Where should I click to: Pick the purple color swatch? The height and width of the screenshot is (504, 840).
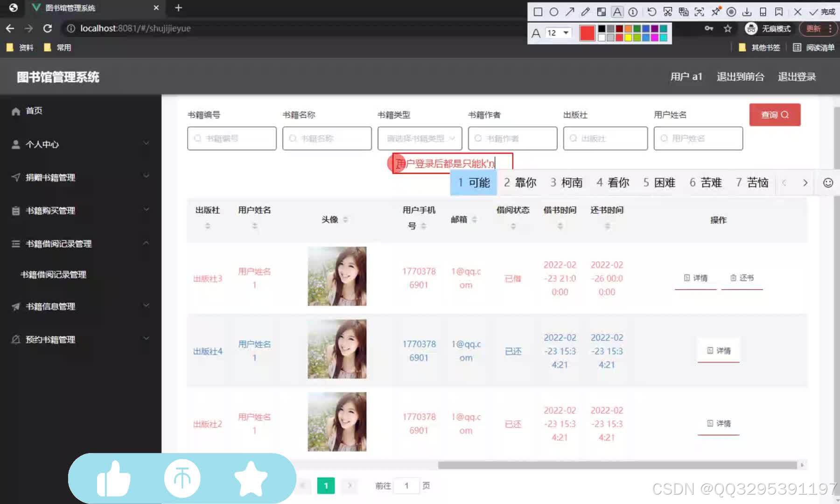click(655, 29)
